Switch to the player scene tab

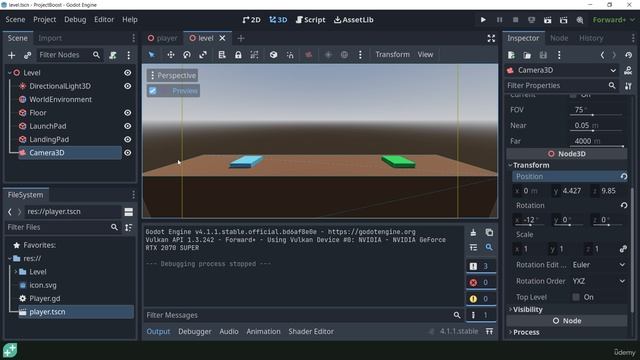tap(163, 38)
